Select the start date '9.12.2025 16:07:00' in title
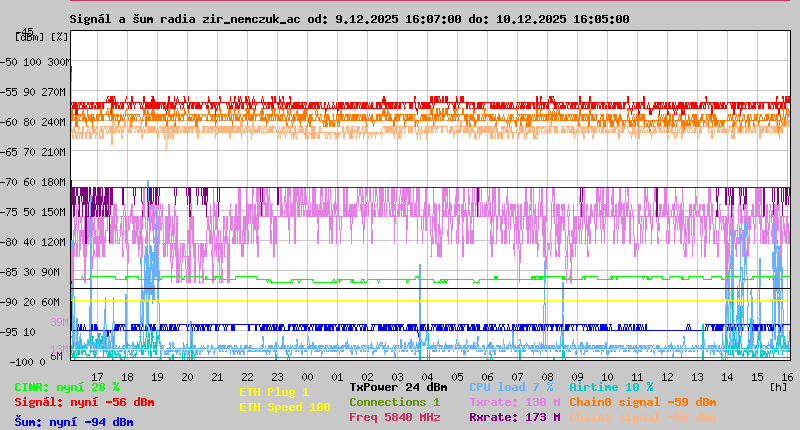Image resolution: width=800 pixels, height=430 pixels. point(398,19)
